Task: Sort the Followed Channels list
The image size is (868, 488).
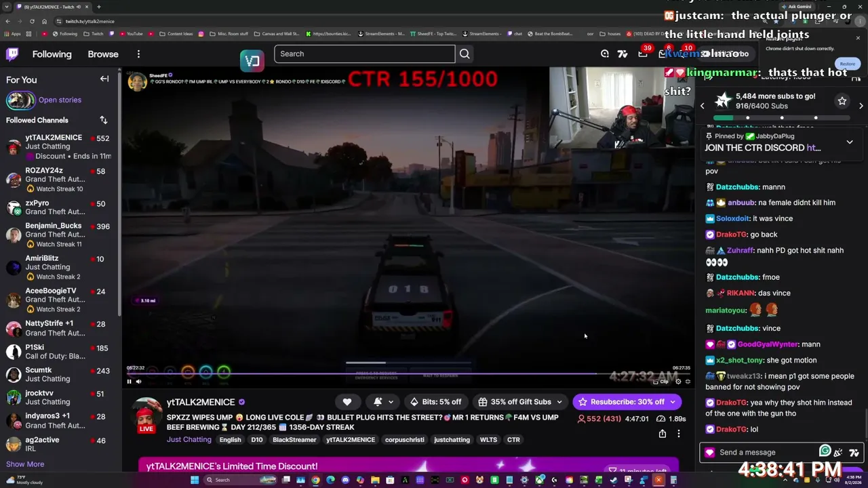Action: coord(104,120)
